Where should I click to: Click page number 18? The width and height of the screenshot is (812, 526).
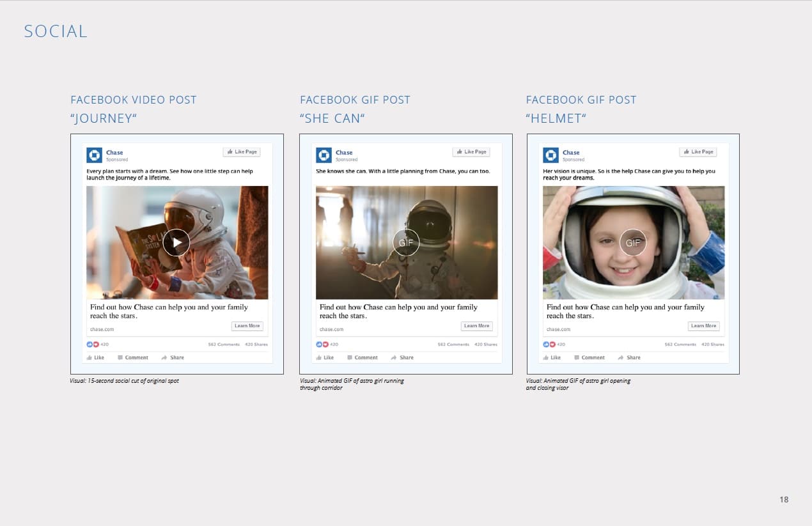[x=784, y=499]
